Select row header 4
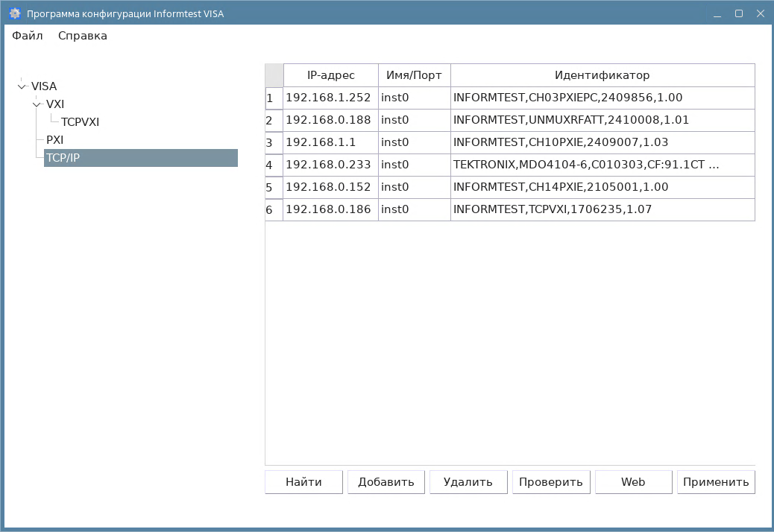Viewport: 774px width, 532px height. (274, 165)
